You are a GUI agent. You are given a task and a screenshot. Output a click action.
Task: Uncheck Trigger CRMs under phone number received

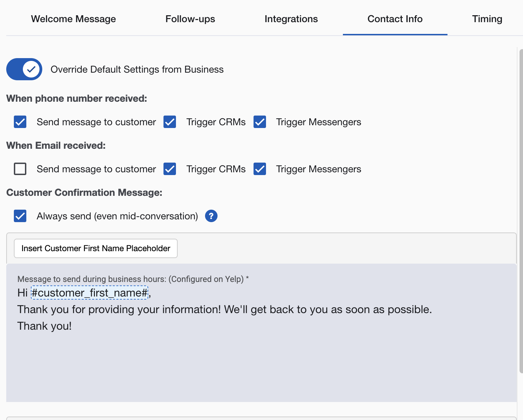(x=169, y=122)
